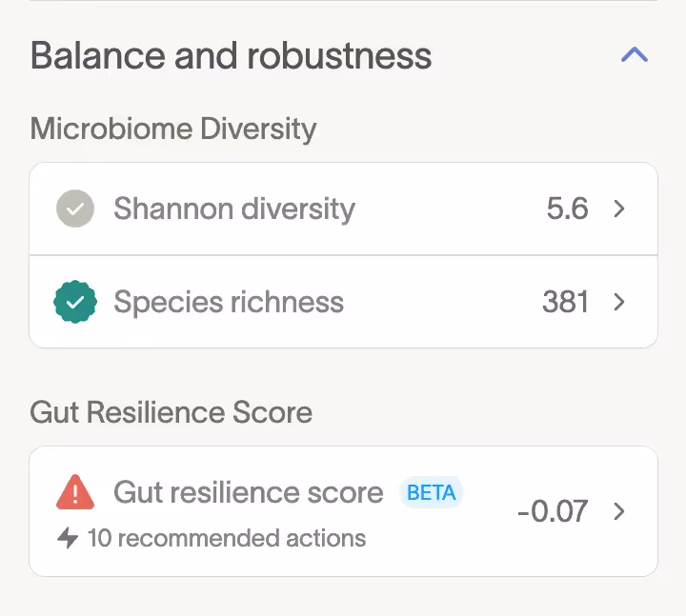This screenshot has height=616, width=686.
Task: Click the divider between Shannon and Species rows
Action: point(343,255)
